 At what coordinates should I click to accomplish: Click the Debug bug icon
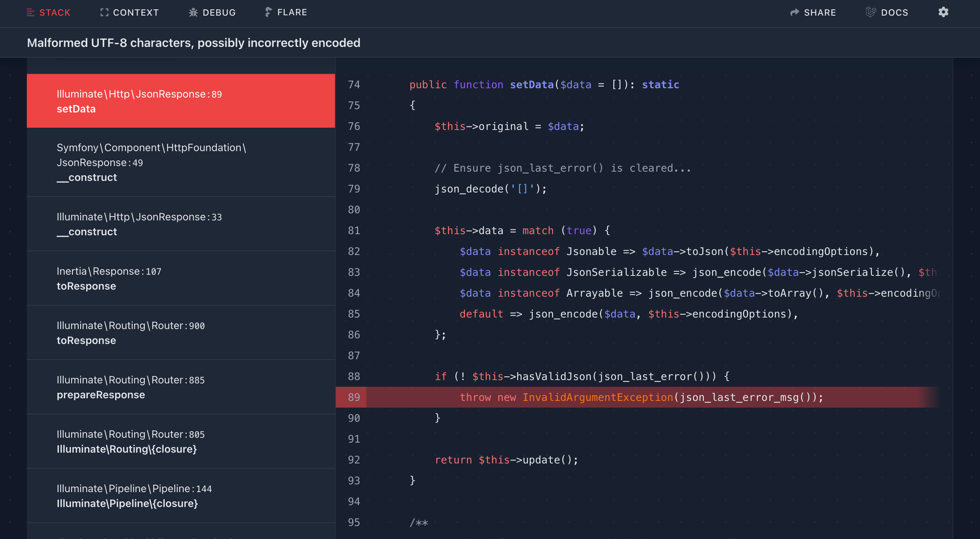193,13
